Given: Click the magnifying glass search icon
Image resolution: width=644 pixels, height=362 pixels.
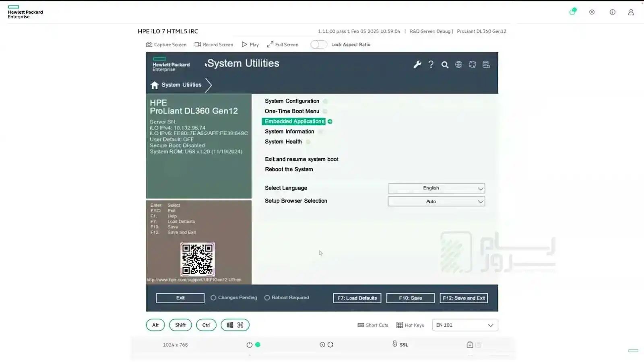Looking at the screenshot, I should click(445, 65).
